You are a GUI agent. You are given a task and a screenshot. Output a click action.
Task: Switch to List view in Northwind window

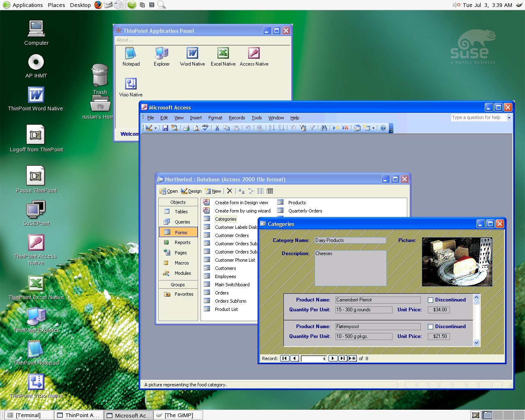pos(260,191)
